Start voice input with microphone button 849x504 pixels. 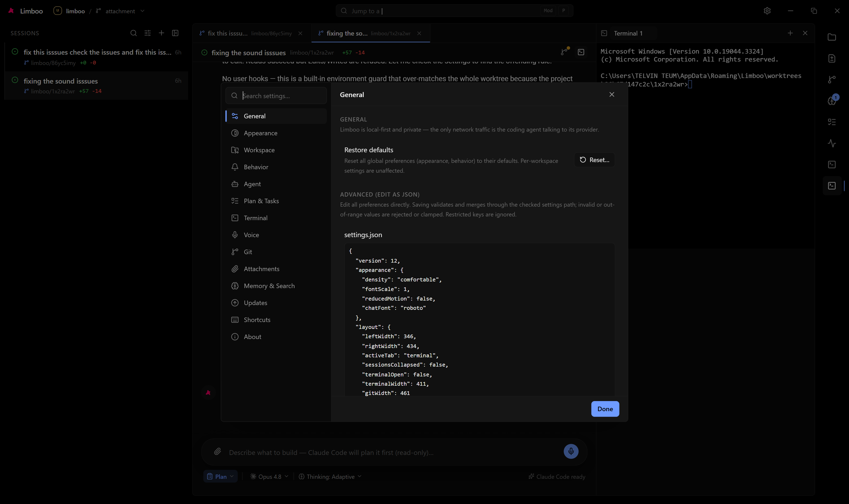571,451
